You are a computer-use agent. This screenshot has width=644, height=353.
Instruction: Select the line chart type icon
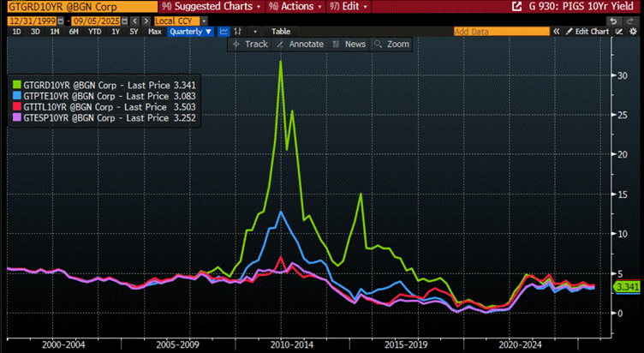pos(224,32)
